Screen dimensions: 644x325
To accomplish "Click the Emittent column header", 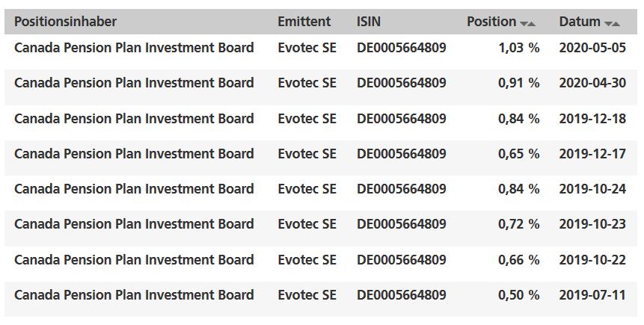I will point(304,22).
